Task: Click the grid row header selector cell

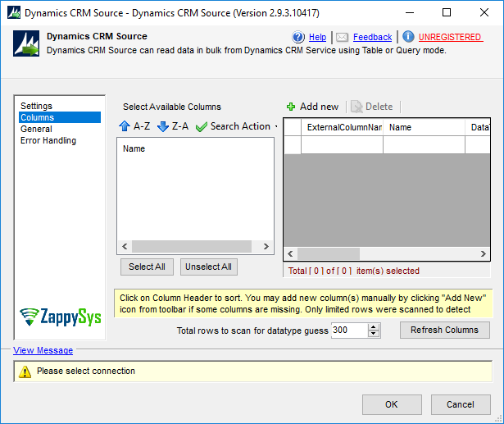Action: tap(293, 144)
